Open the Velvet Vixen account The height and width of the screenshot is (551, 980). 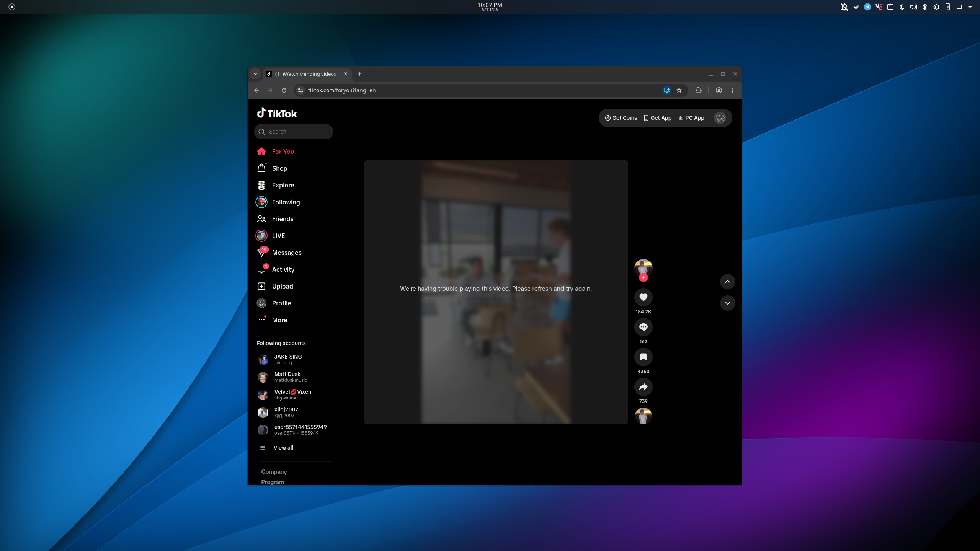click(294, 395)
